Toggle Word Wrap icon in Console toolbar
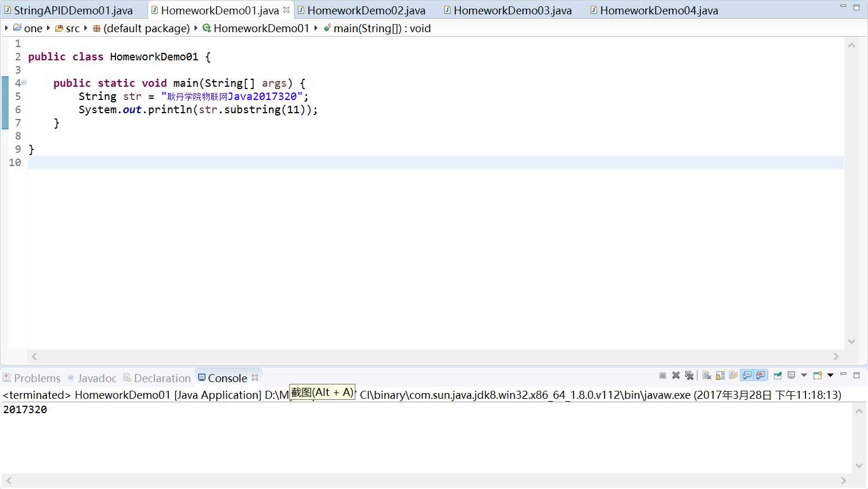Screen dimensions: 868x489 (x=733, y=376)
